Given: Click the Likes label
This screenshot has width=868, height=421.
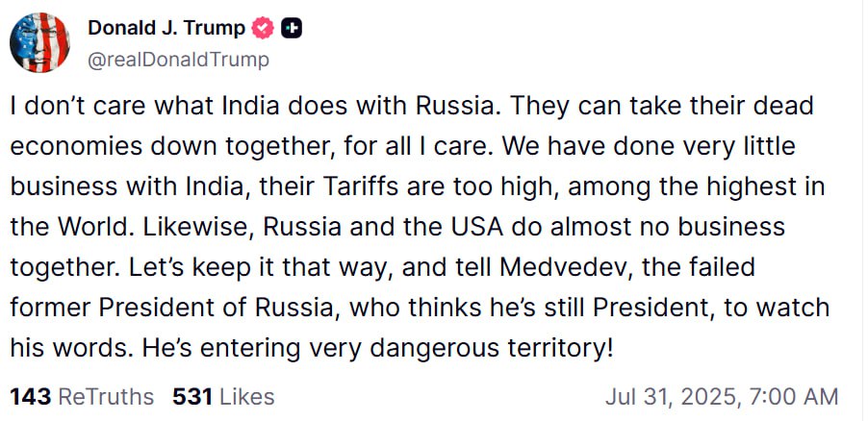Looking at the screenshot, I should (x=247, y=397).
